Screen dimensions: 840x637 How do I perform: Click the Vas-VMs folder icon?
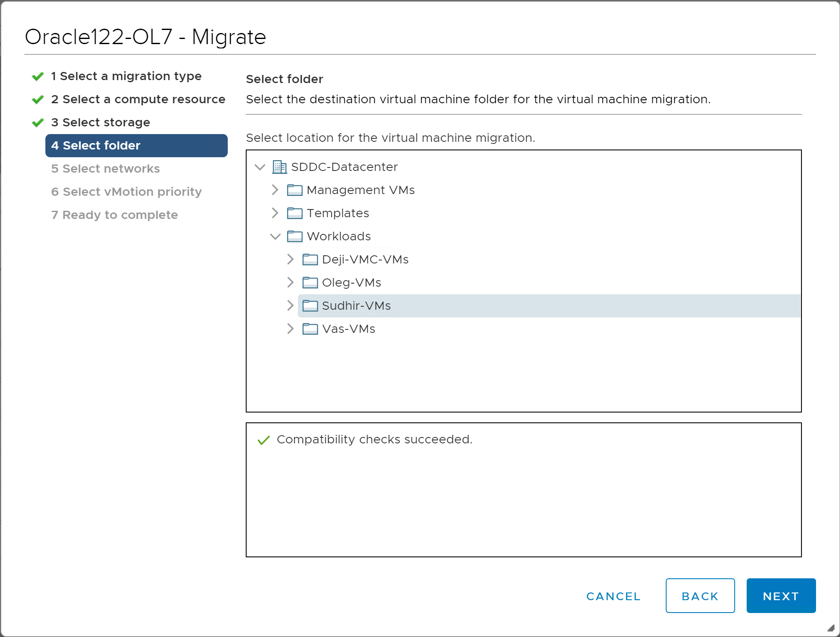pyautogui.click(x=310, y=329)
